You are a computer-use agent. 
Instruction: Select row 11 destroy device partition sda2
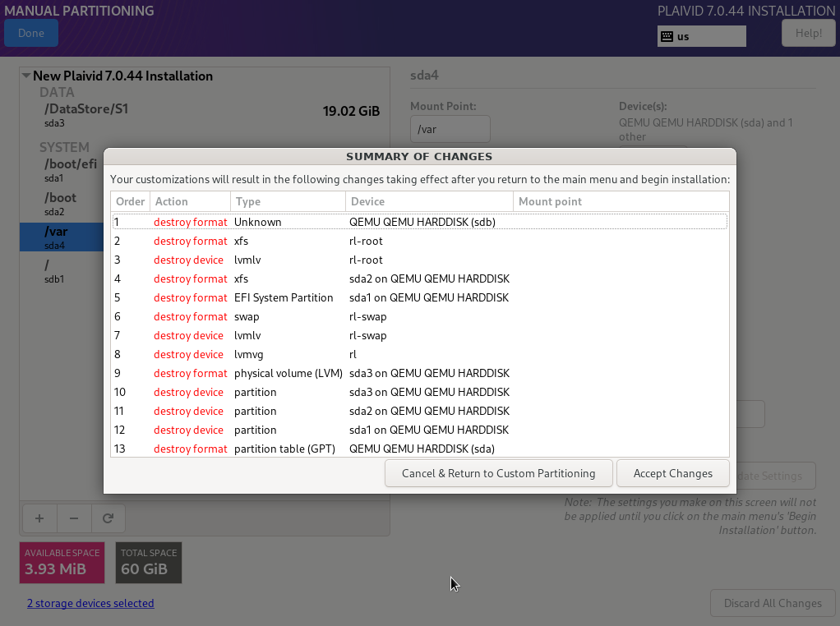click(x=420, y=411)
